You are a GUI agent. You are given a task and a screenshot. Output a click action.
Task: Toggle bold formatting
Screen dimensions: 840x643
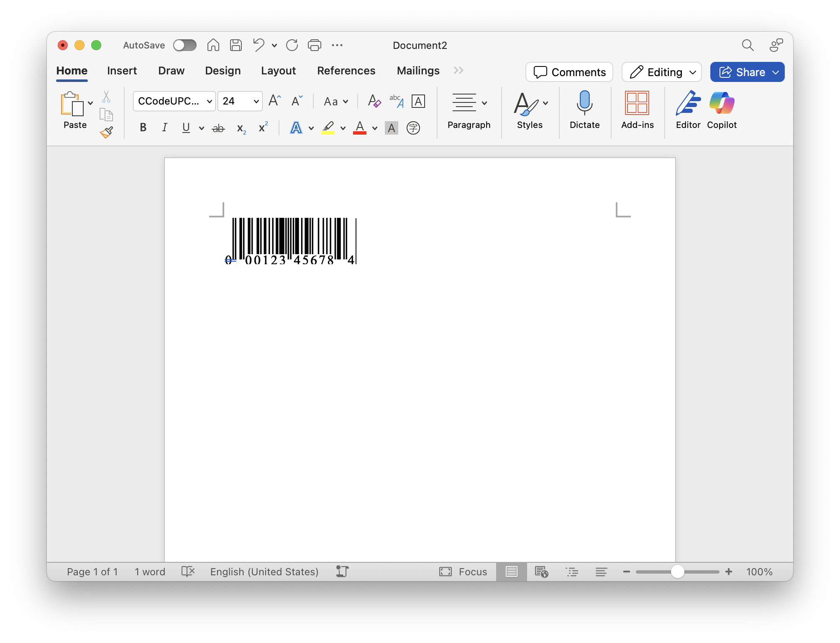[x=143, y=128]
